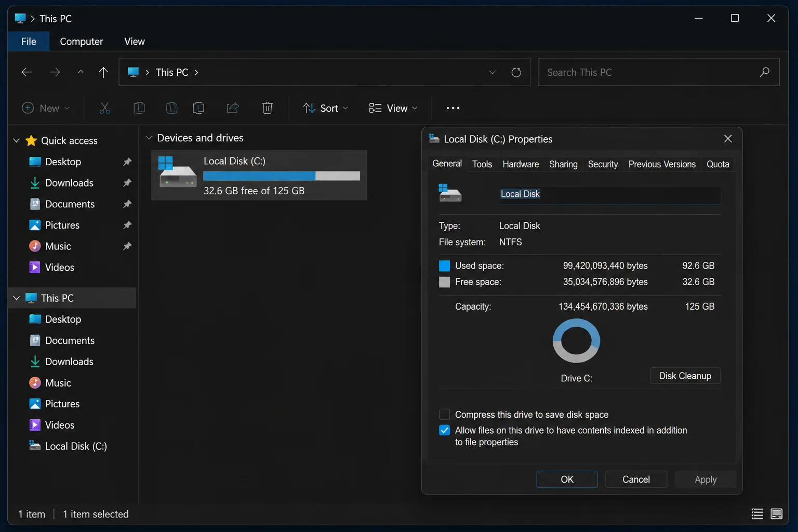Click the monitor icon in address bar
The width and height of the screenshot is (798, 532).
click(134, 72)
